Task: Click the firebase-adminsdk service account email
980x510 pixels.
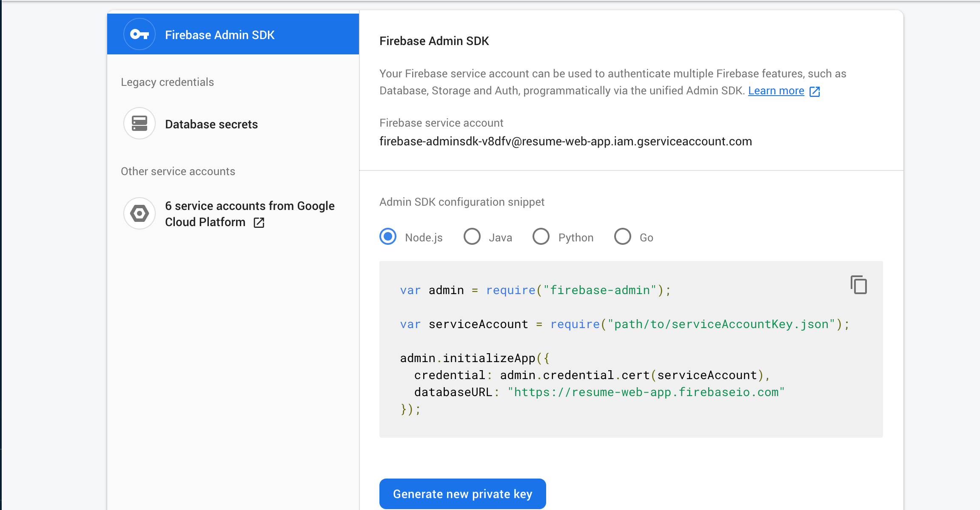Action: 565,141
